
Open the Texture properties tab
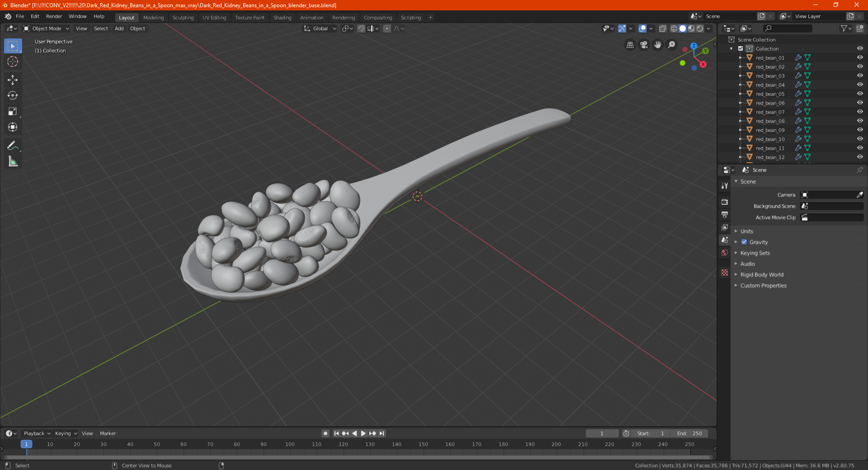click(725, 273)
